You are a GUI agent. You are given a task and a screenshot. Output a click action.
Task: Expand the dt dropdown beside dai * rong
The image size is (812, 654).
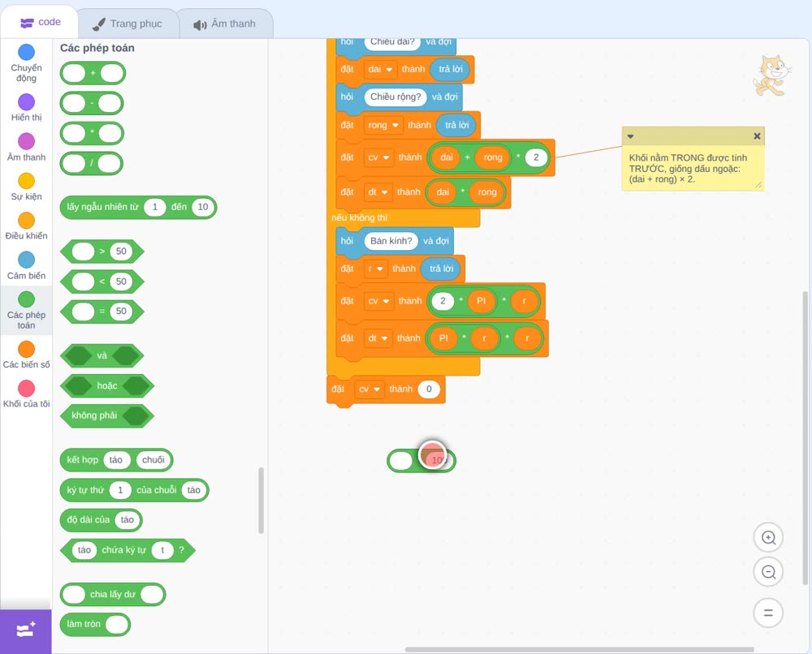[378, 192]
